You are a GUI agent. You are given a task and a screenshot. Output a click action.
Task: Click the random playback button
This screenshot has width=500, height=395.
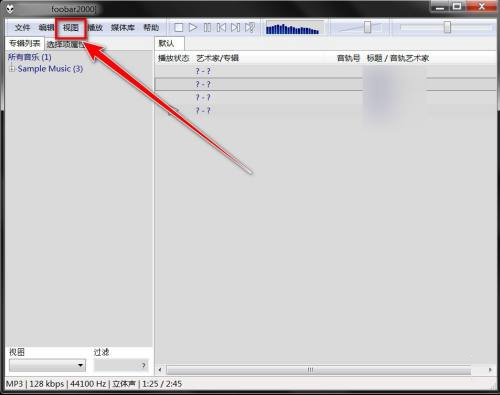[250, 28]
